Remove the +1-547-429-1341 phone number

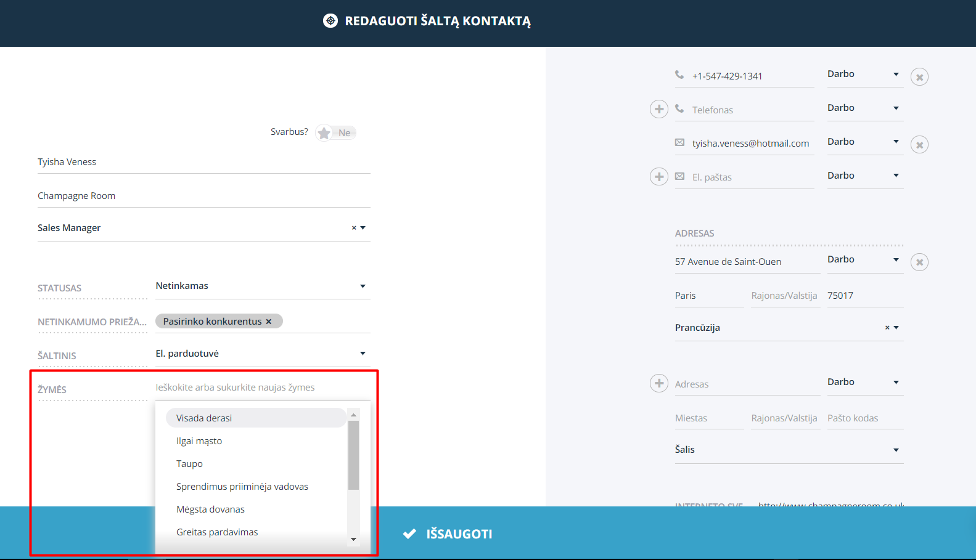[919, 77]
